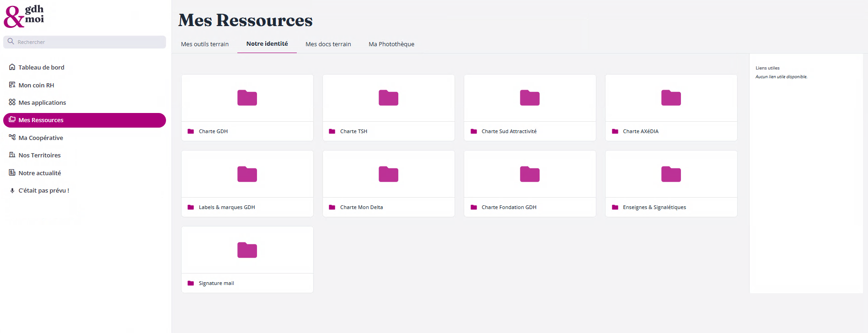Click the Notre actualité news icon

tap(12, 173)
